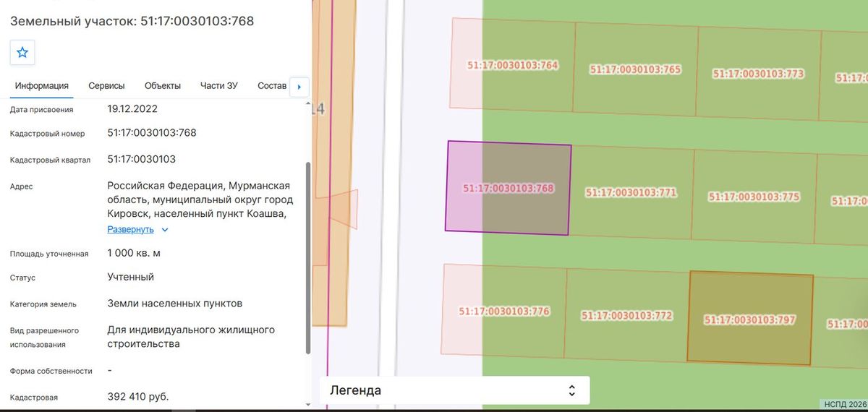Select parcel 51:17:0030103:765 on map
868x412 pixels.
point(635,69)
